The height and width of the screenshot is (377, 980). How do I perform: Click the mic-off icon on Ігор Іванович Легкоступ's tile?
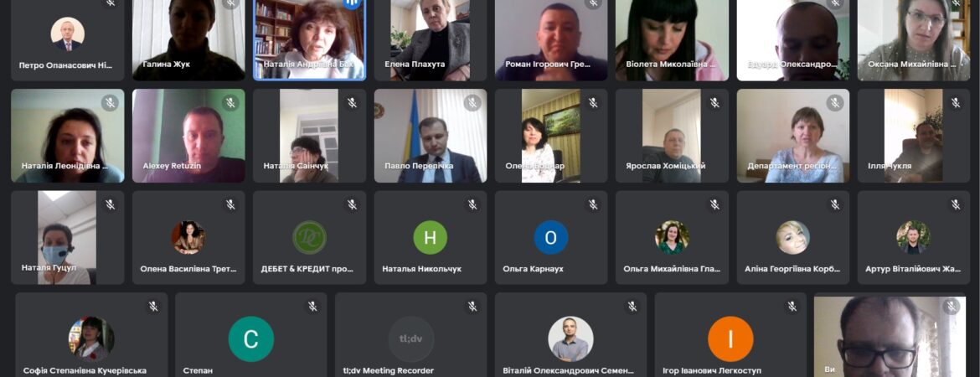(x=792, y=307)
